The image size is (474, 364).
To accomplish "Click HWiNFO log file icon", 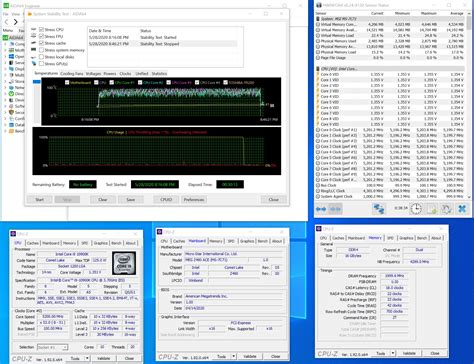I will [x=432, y=209].
